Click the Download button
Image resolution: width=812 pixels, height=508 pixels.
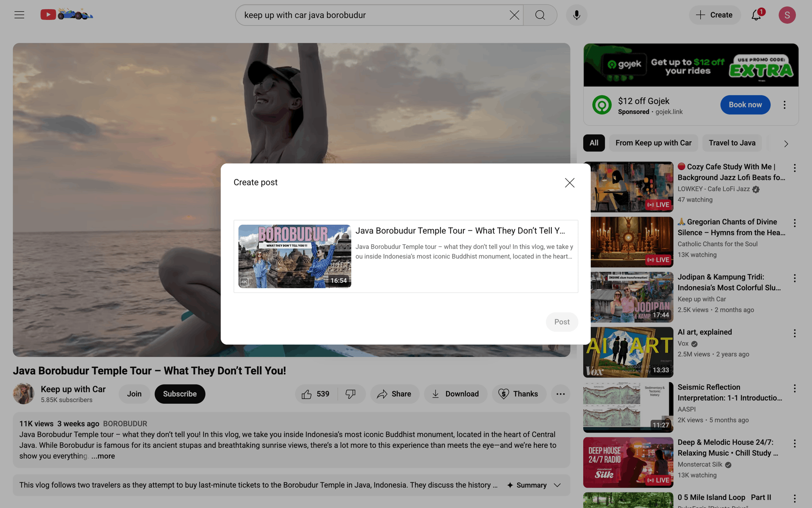pyautogui.click(x=455, y=394)
